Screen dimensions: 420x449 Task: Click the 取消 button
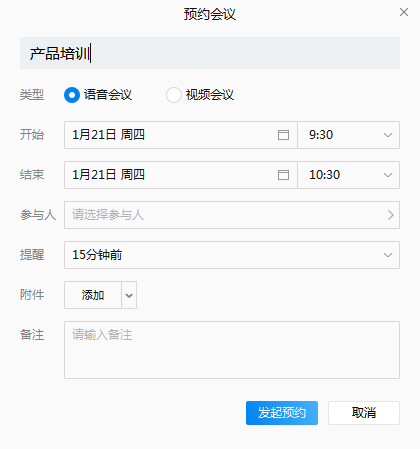point(364,413)
